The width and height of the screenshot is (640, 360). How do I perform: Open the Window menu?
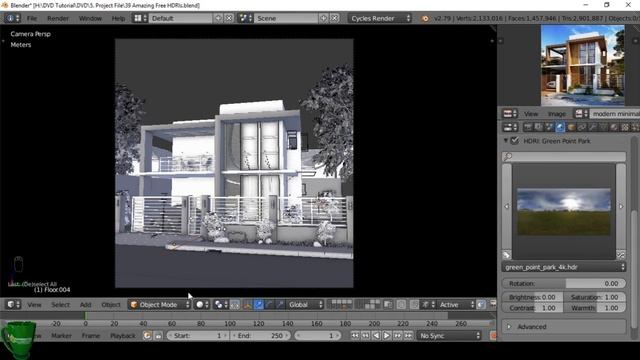pos(90,18)
